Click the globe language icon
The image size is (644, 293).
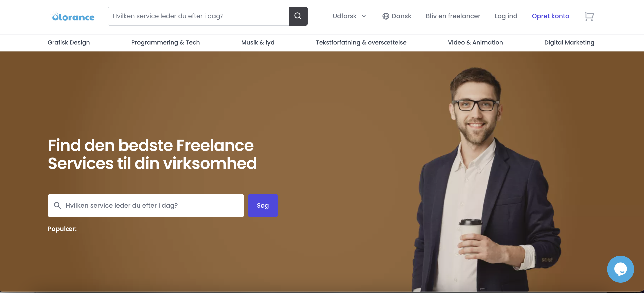385,16
